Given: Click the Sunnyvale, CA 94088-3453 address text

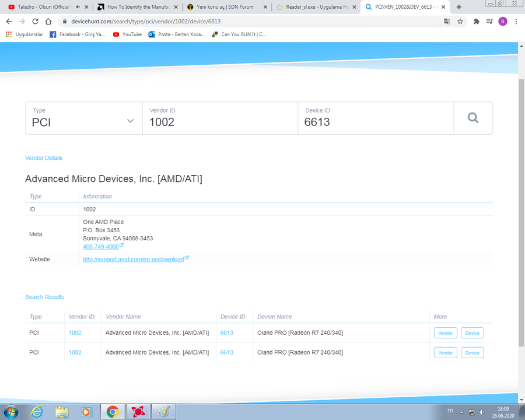Looking at the screenshot, I should [x=118, y=239].
